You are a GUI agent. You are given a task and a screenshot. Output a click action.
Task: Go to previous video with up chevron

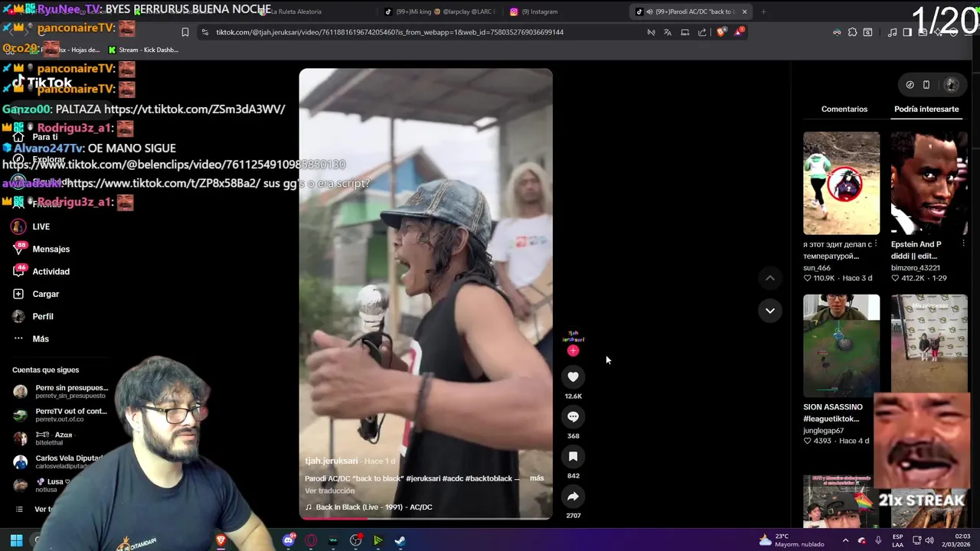click(x=770, y=278)
